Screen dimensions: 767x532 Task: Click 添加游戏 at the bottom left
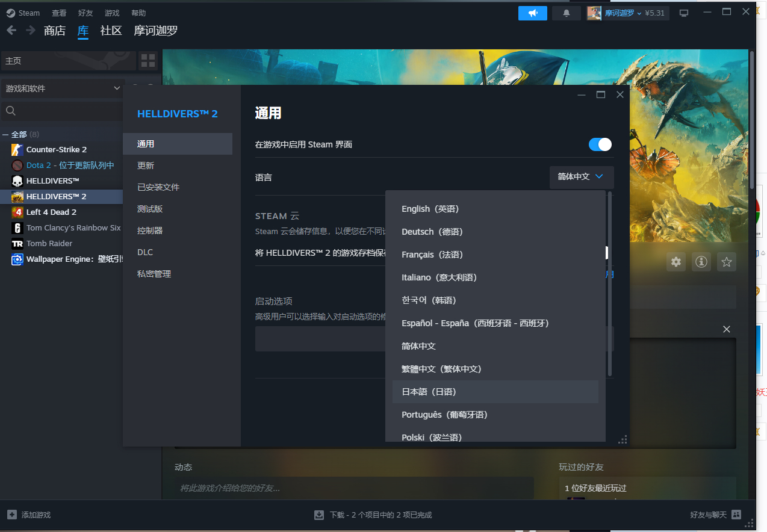coord(29,515)
